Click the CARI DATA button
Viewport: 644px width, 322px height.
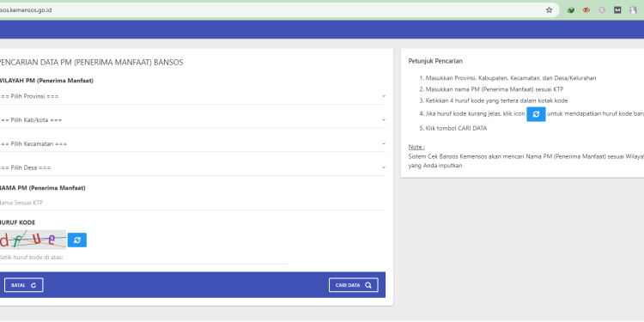coord(353,285)
